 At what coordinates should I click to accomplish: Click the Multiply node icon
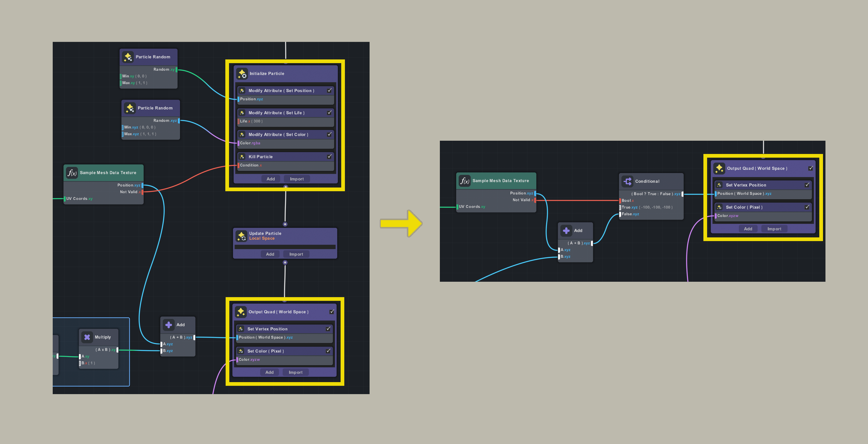87,337
